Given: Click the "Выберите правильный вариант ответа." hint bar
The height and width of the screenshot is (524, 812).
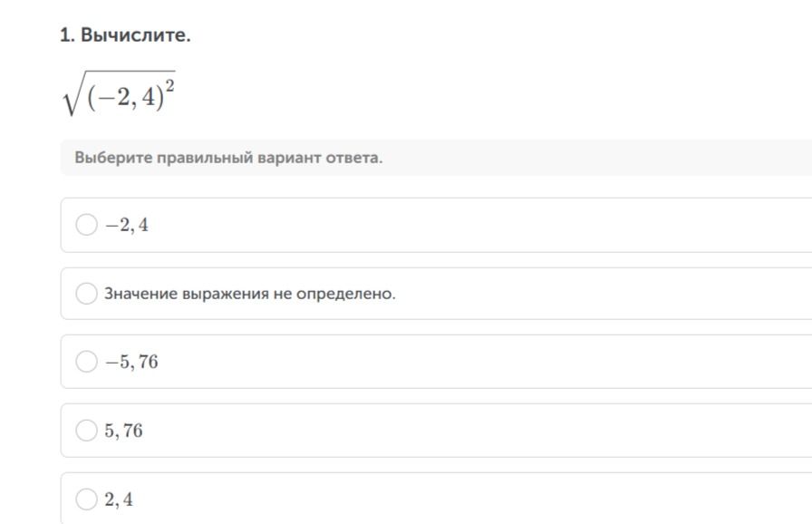Looking at the screenshot, I should pos(436,158).
